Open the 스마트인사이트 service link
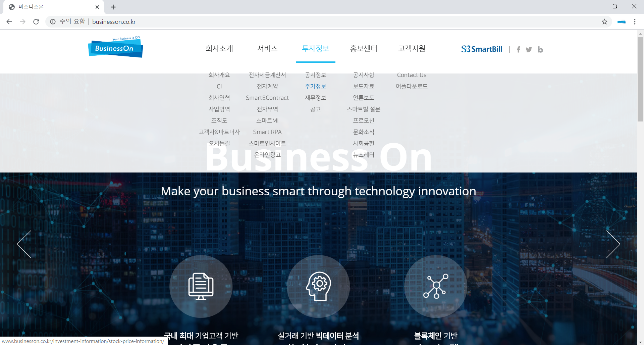This screenshot has width=644, height=345. pos(267,143)
